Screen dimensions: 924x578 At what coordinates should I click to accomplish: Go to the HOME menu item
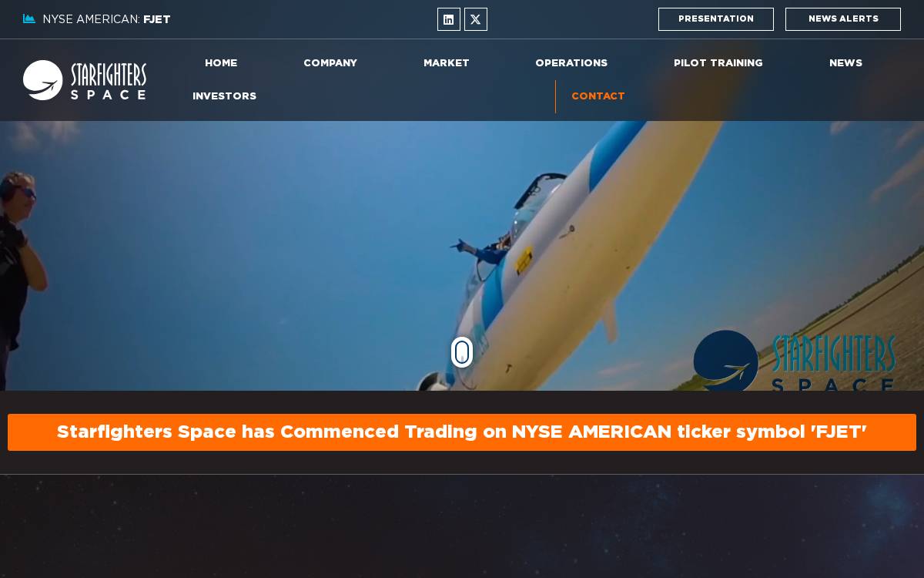(x=221, y=63)
